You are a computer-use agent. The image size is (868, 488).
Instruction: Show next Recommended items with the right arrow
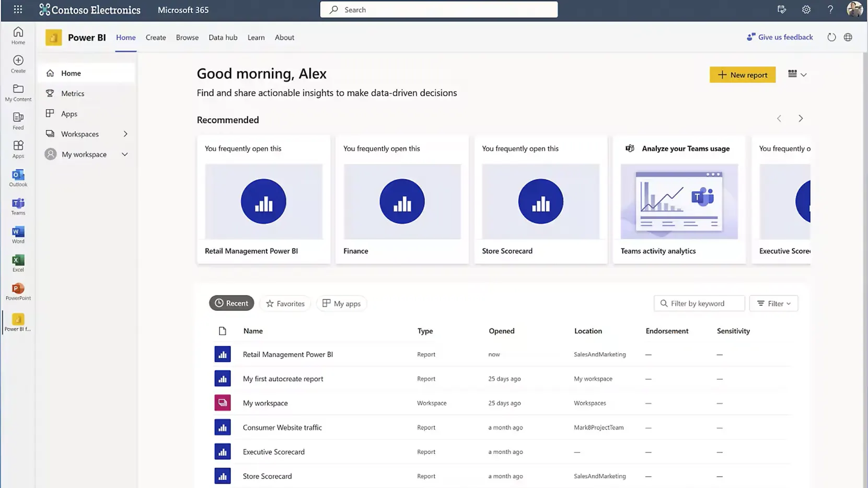coord(801,119)
